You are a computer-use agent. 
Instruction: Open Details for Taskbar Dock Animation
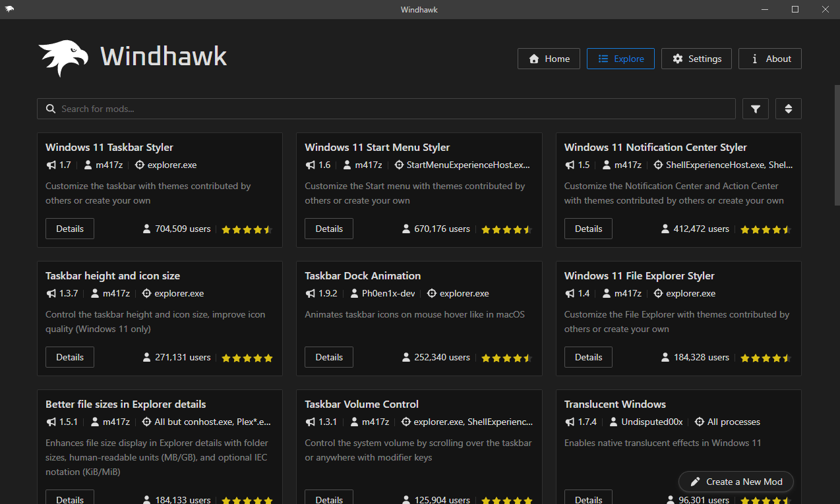click(x=329, y=357)
